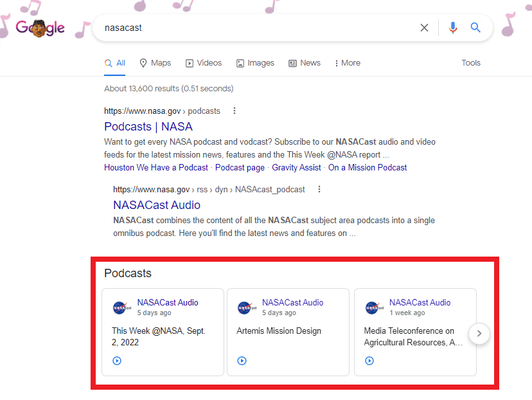Click the NASA logo on the first podcast card
The height and width of the screenshot is (400, 532).
121,308
